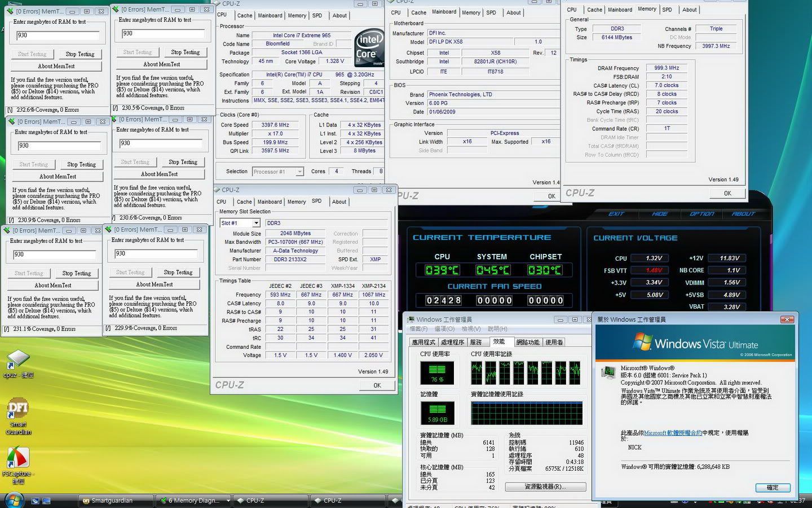The image size is (812, 508).
Task: Click HIDE in the Smart Guardian panel
Action: [x=660, y=214]
